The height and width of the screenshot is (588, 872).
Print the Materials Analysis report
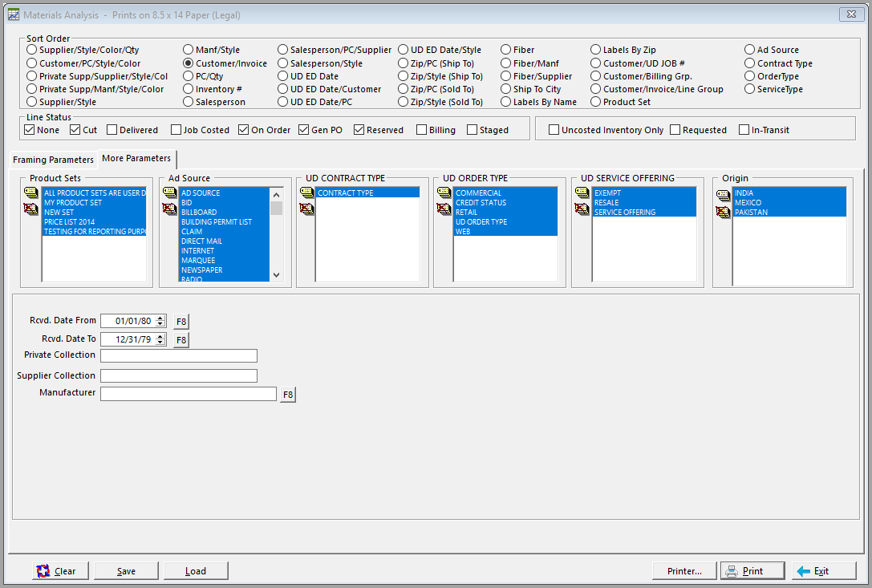752,571
